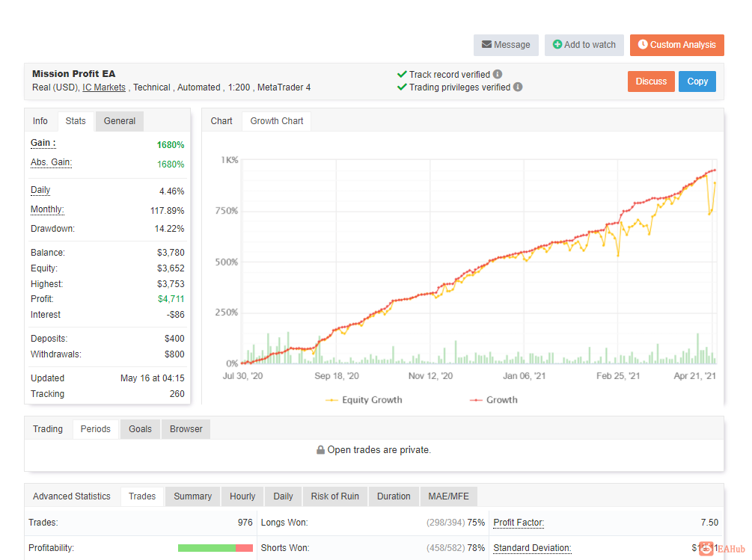Click the Gain underlined label

click(43, 144)
